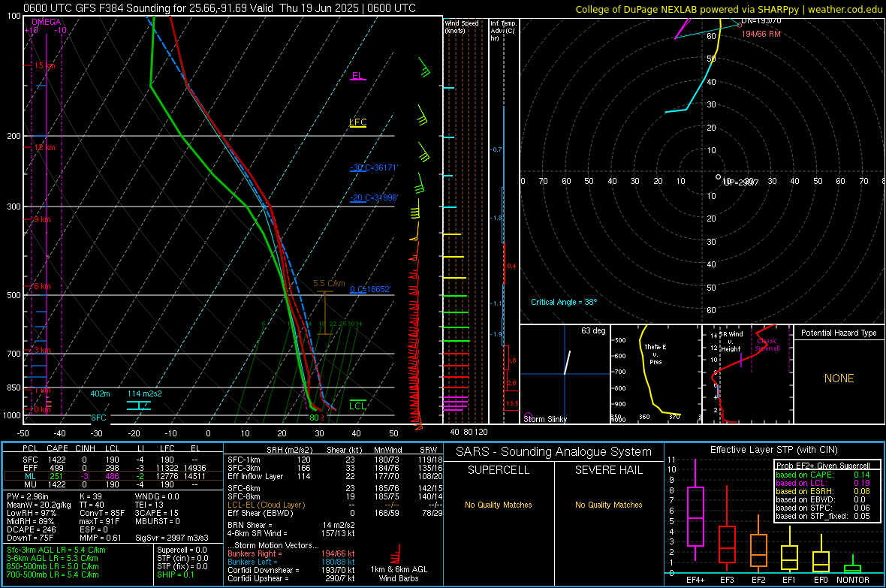
Task: Click the Theta-E v. Pres inset
Action: pos(655,374)
